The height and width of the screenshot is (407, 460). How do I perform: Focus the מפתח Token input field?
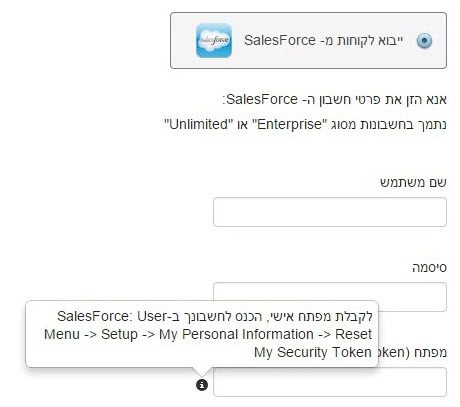330,382
